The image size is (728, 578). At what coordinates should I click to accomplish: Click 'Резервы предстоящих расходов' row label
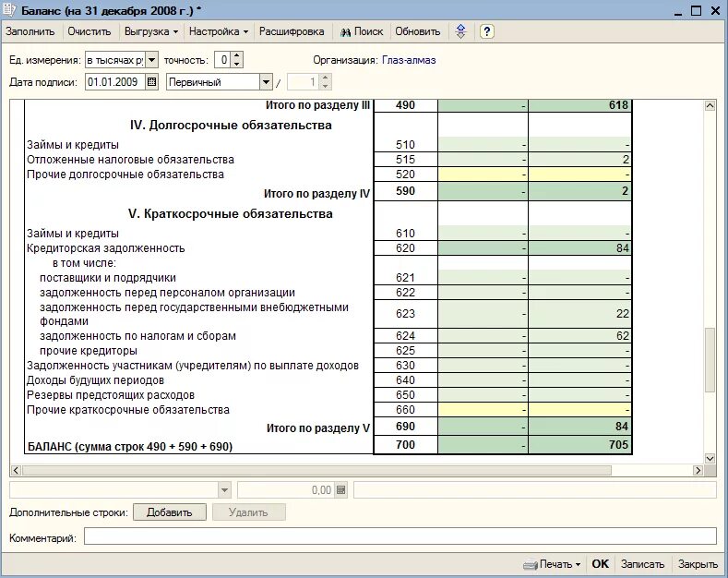tap(111, 395)
